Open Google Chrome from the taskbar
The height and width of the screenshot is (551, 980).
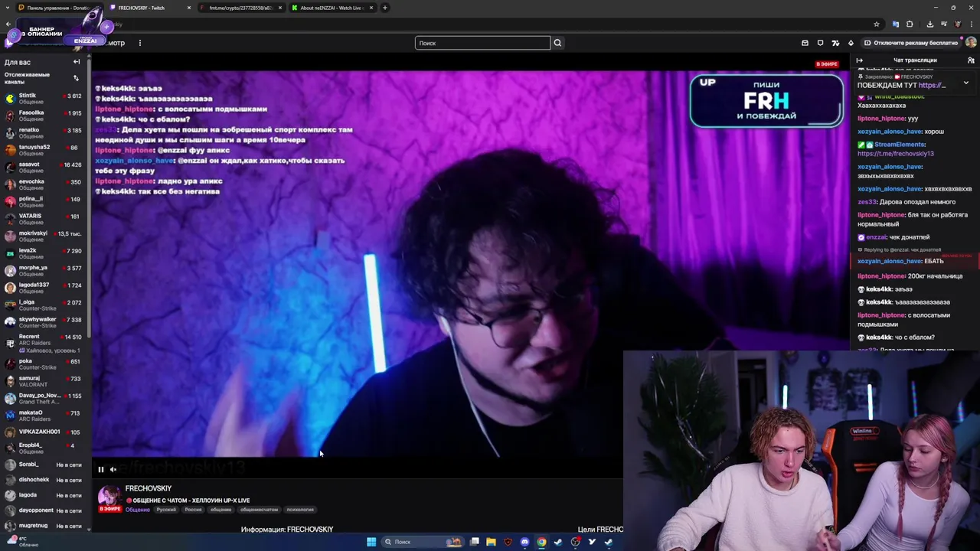541,542
